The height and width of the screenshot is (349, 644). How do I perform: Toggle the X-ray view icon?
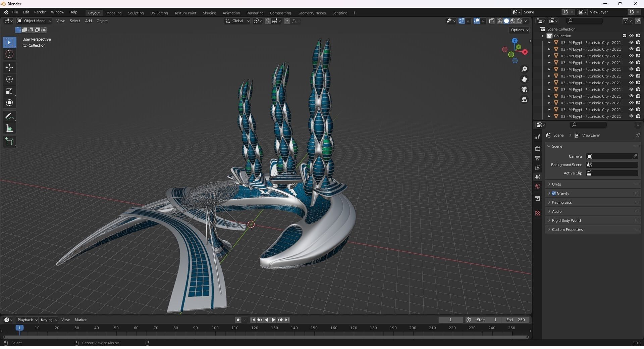coord(491,21)
